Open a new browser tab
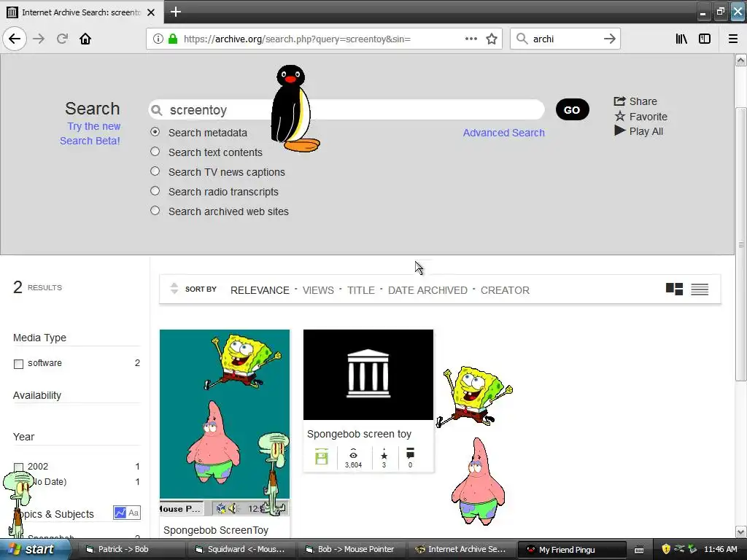 point(175,12)
